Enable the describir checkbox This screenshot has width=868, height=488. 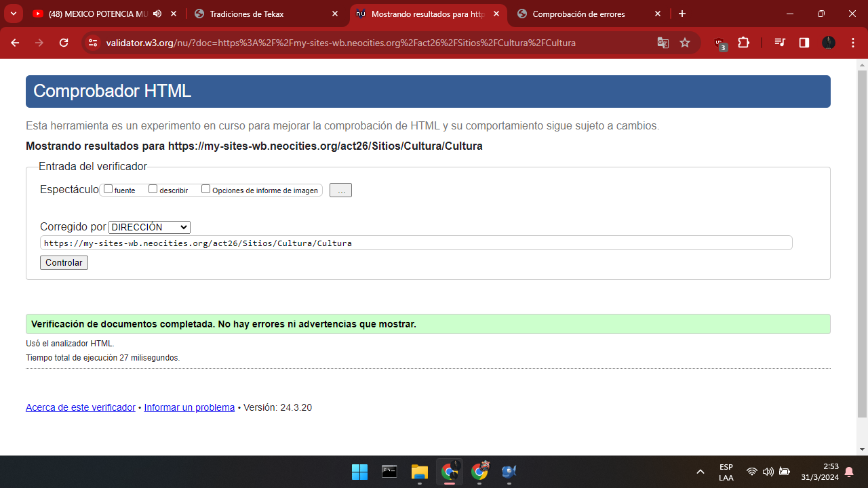tap(153, 189)
